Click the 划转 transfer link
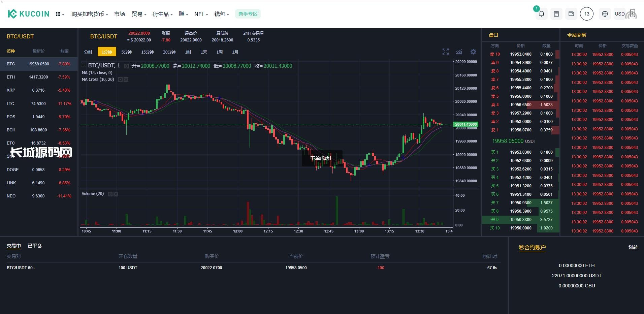644x314 pixels. pyautogui.click(x=633, y=247)
